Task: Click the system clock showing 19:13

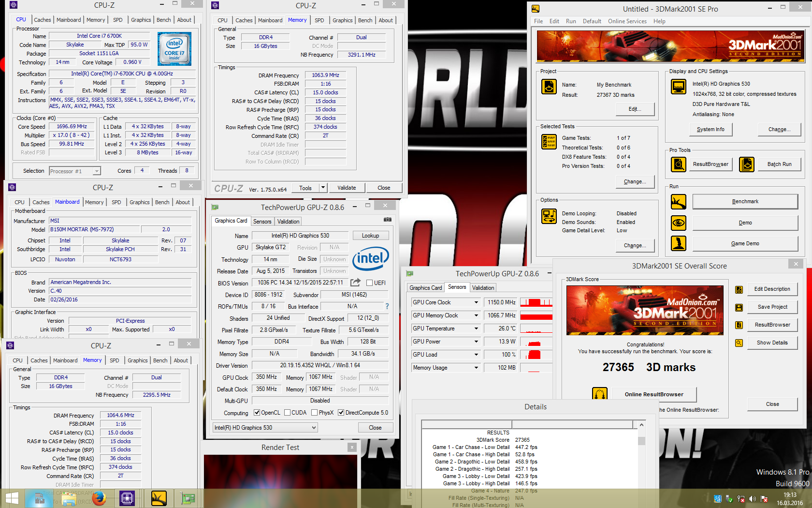Action: click(790, 495)
